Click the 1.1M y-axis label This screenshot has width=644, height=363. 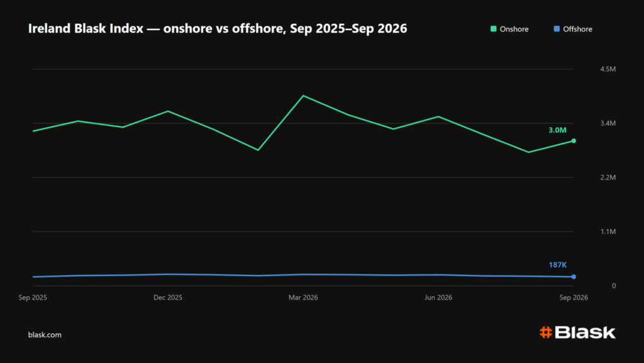pos(608,232)
